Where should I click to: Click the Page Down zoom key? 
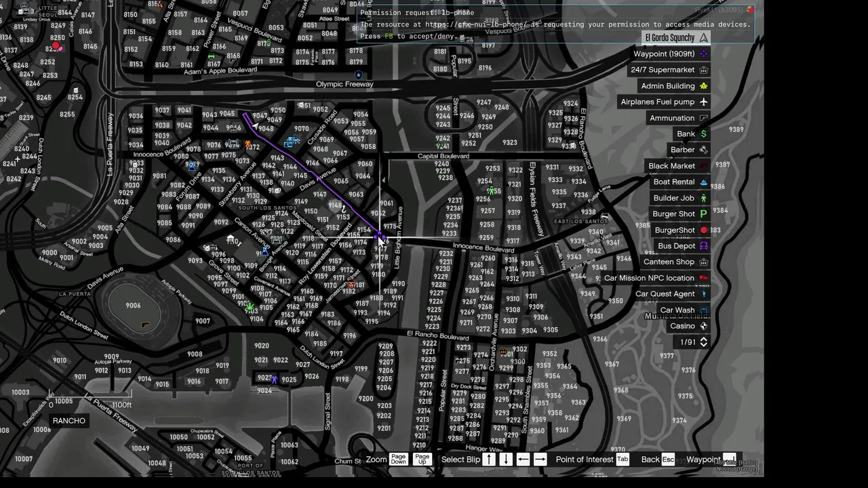pyautogui.click(x=398, y=460)
